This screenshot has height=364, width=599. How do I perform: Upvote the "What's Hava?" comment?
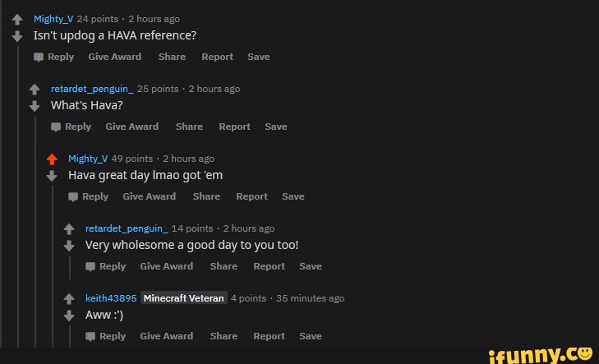point(34,90)
